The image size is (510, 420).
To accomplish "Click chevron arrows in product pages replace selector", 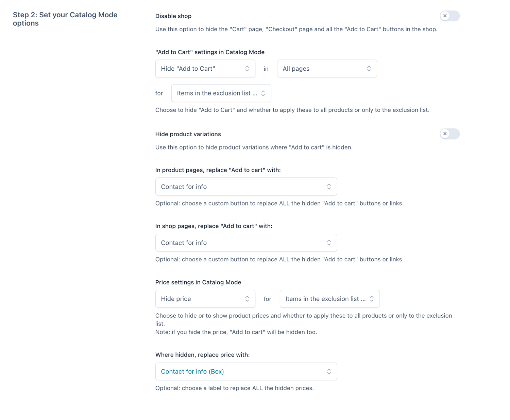I will pyautogui.click(x=329, y=187).
